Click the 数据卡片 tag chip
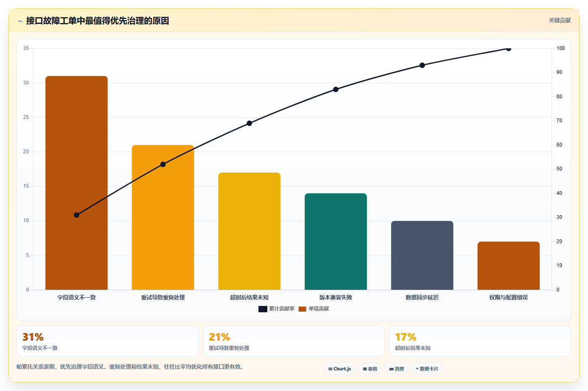Viewport: 588px width, 391px height. (427, 369)
